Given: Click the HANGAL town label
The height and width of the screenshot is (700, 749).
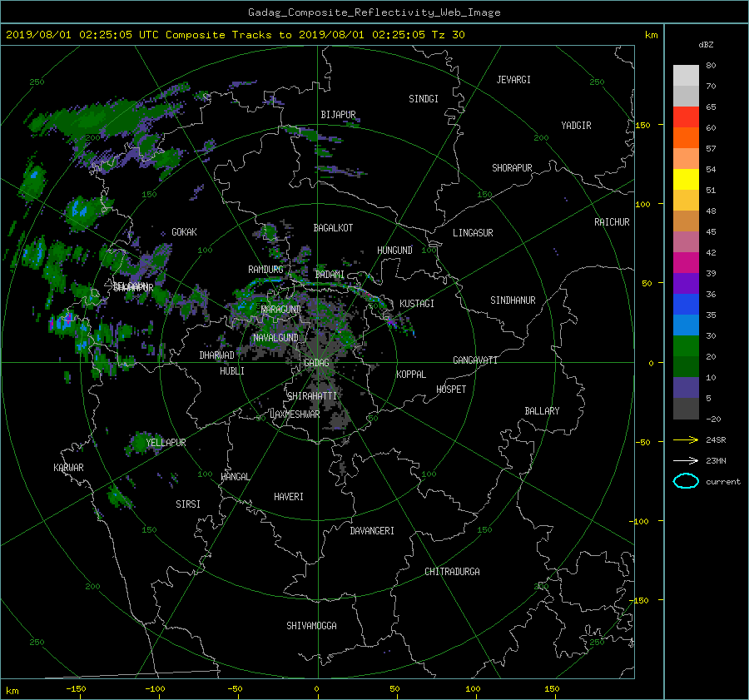Looking at the screenshot, I should coord(235,477).
